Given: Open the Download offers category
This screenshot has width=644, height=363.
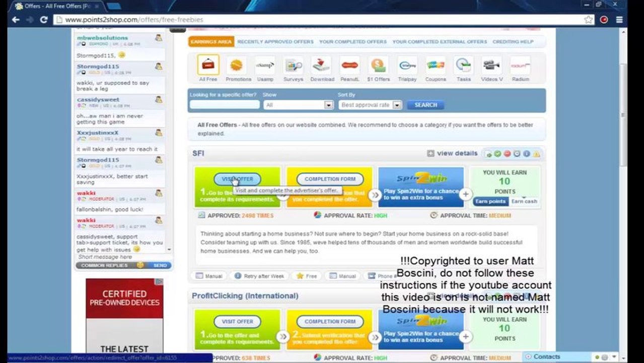Looking at the screenshot, I should pos(322,66).
